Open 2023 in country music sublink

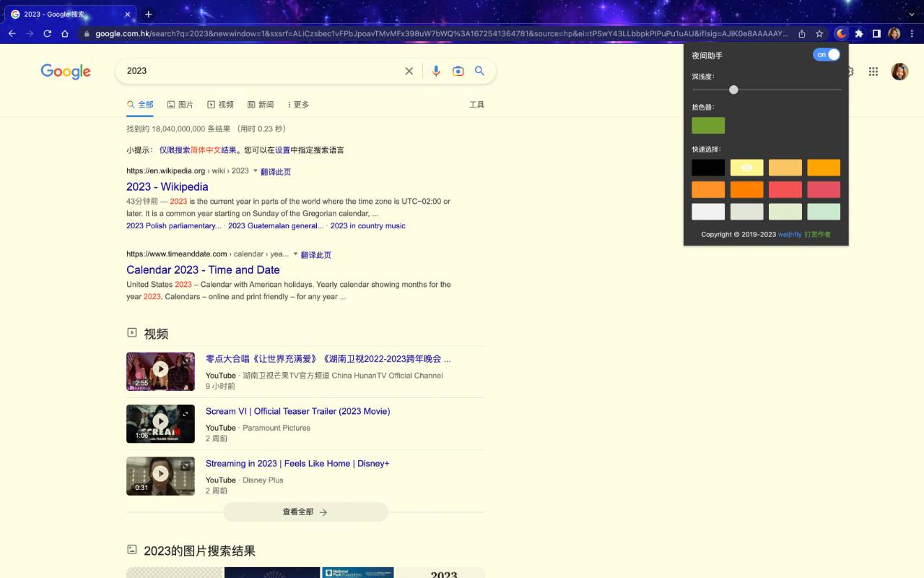tap(368, 226)
